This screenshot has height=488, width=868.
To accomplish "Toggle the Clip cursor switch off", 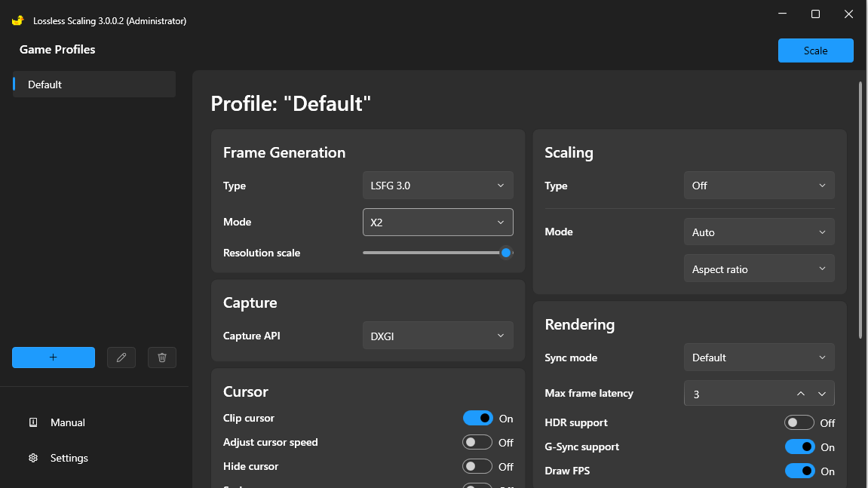I will (477, 418).
